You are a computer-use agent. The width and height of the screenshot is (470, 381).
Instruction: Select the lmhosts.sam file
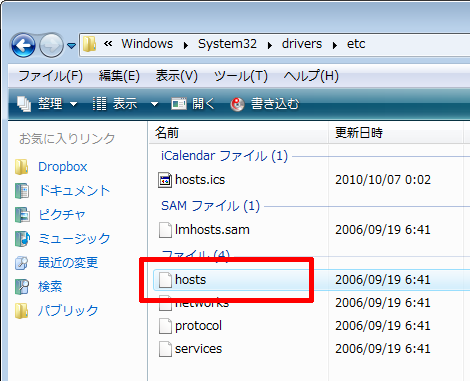click(212, 230)
